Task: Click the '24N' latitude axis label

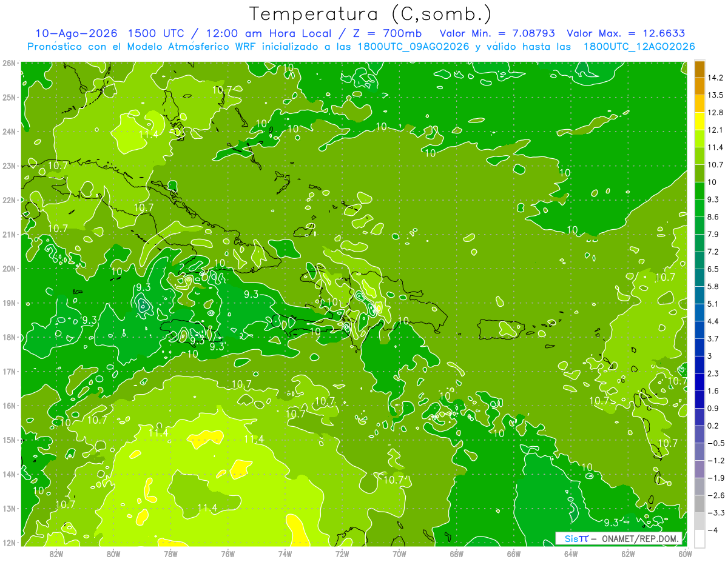Action: click(8, 132)
